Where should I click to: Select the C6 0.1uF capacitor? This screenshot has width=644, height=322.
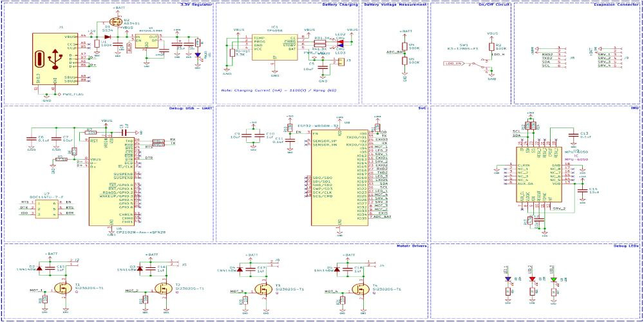point(31,139)
